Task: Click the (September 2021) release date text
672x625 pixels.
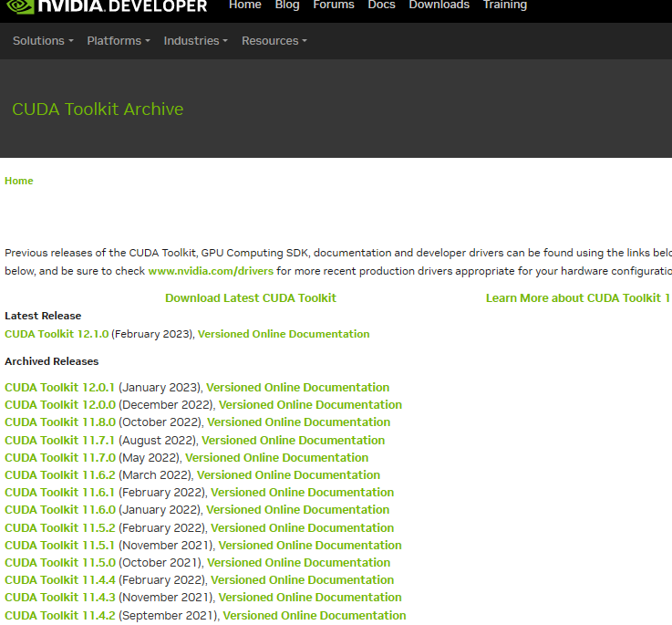Action: pyautogui.click(x=168, y=615)
